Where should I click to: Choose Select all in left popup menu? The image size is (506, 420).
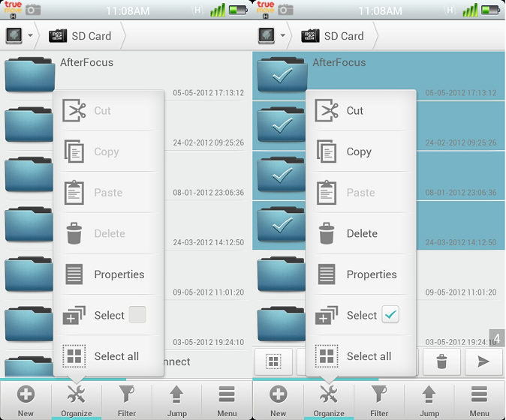[116, 356]
